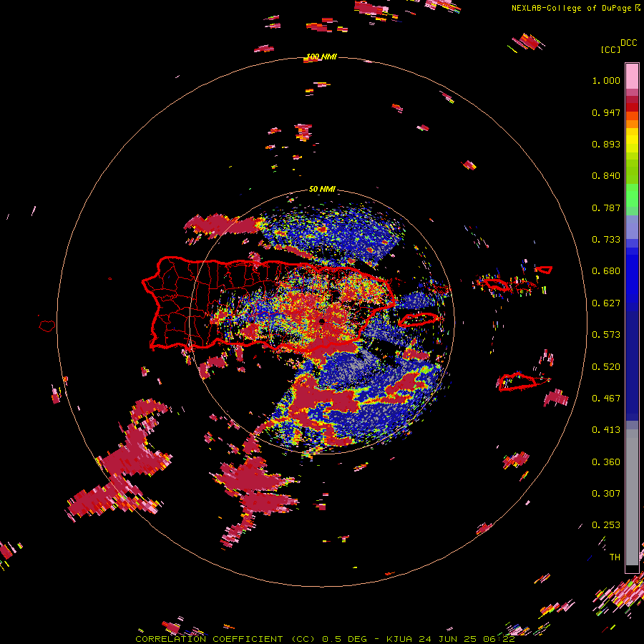Click the black radar site dot
The width and height of the screenshot is (644, 644).
[322, 321]
